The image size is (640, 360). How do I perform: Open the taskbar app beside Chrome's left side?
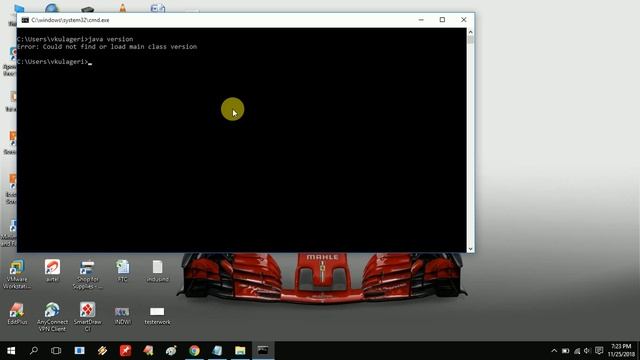coord(171,351)
